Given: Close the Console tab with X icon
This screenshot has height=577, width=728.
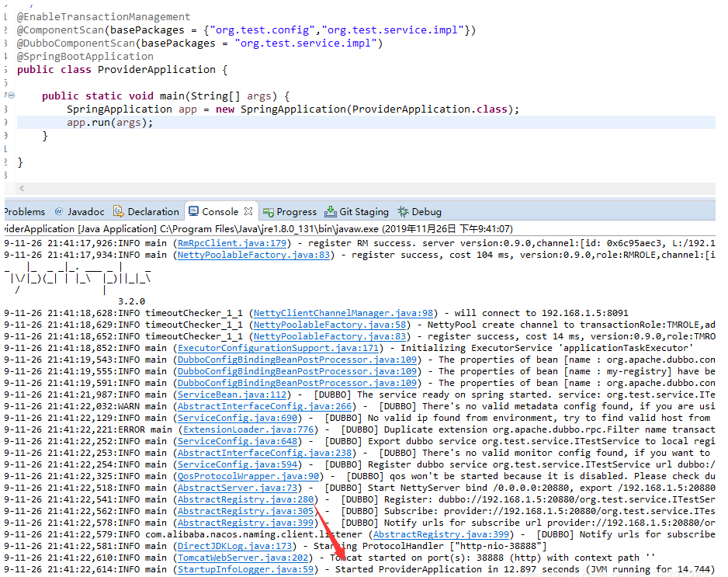Looking at the screenshot, I should coord(248,211).
